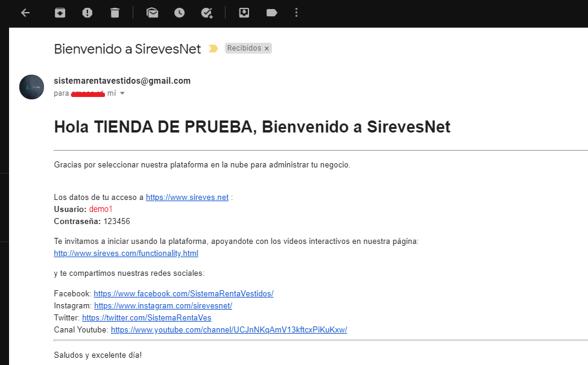Add the email to Tasks

pyautogui.click(x=207, y=13)
